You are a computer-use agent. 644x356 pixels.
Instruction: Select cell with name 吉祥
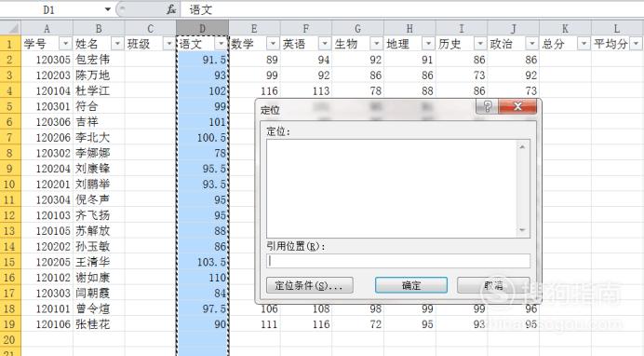99,122
